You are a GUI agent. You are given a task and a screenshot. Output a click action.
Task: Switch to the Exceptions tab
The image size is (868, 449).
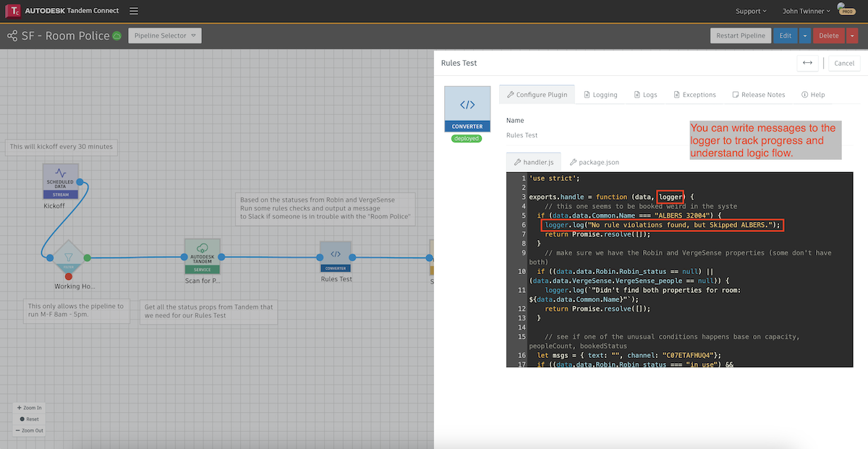(694, 95)
